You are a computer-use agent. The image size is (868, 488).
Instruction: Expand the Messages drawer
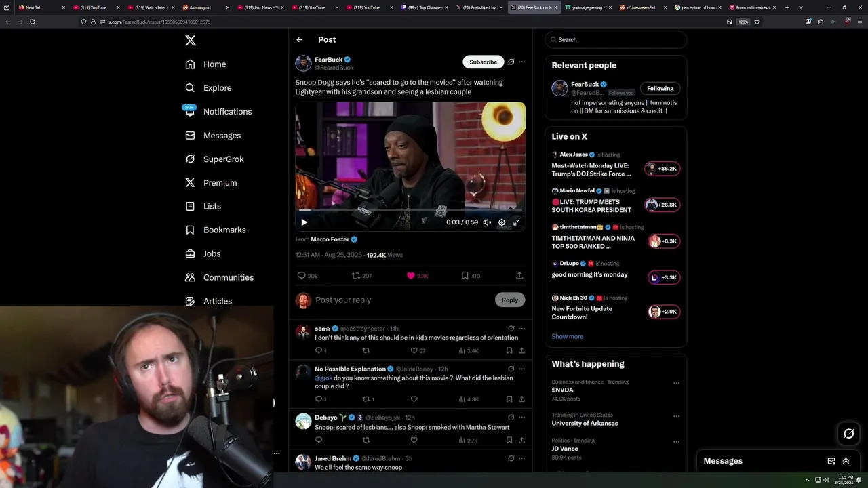tap(846, 461)
